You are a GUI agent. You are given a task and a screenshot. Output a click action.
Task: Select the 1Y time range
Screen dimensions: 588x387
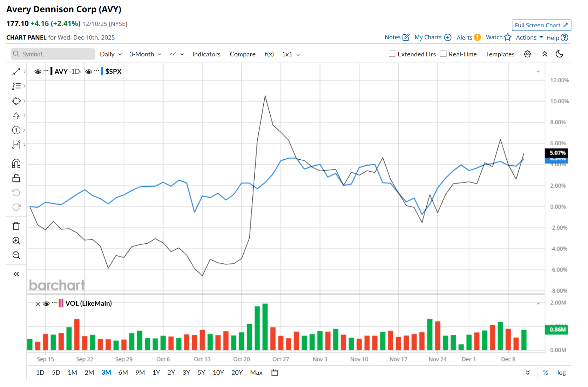click(x=156, y=373)
